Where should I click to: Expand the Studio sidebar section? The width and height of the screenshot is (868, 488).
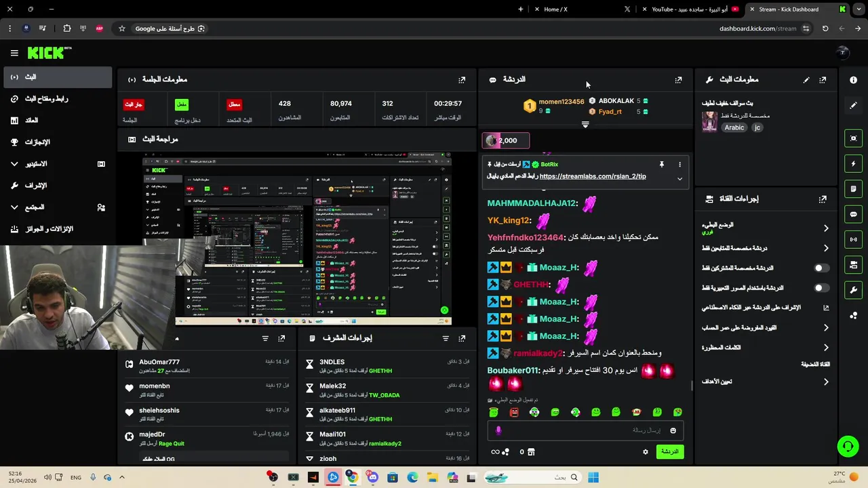click(x=14, y=164)
